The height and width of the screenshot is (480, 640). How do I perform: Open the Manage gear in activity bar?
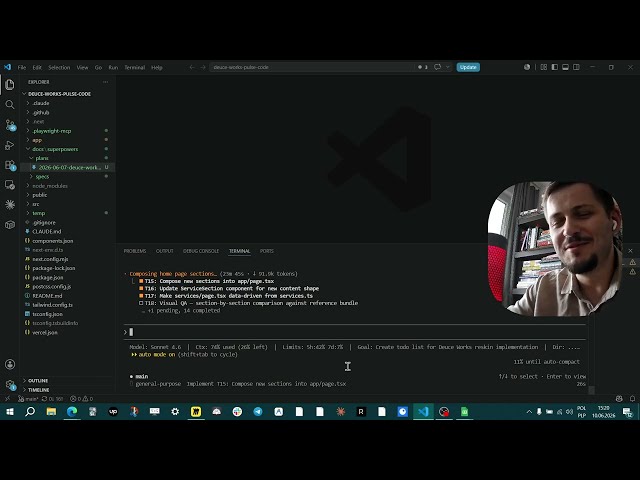[x=10, y=384]
